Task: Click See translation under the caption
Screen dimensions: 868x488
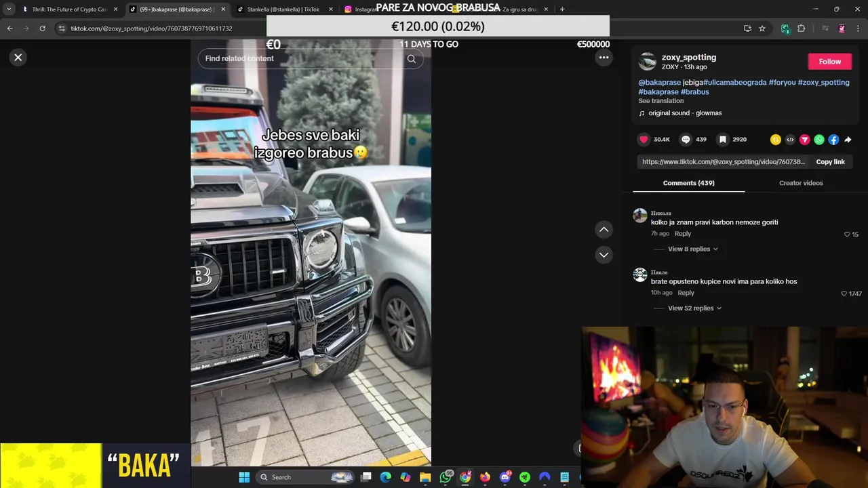Action: [x=660, y=101]
